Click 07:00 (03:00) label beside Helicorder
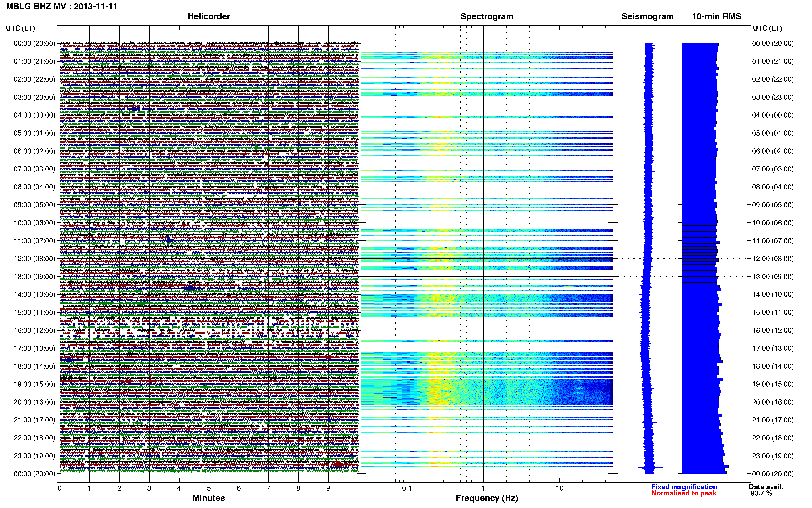812x508 pixels. click(34, 169)
